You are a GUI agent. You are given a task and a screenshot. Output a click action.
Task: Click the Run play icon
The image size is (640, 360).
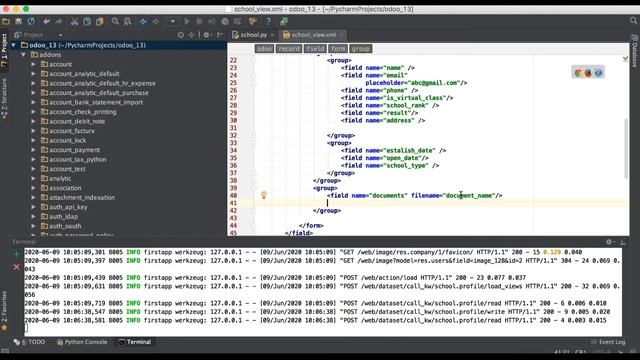[187, 21]
